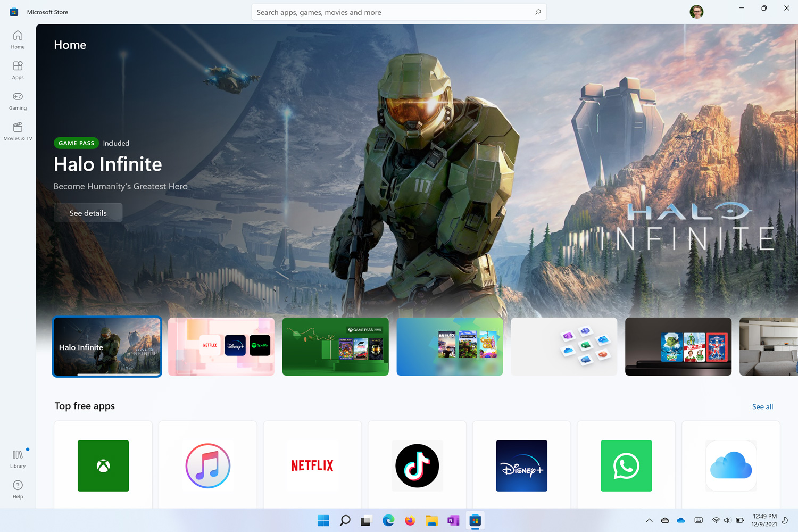Select the Game Pass green carousel thumbnail

tap(335, 346)
